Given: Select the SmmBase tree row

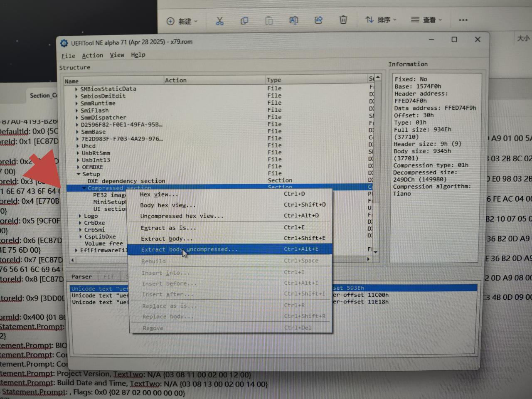Looking at the screenshot, I should coord(93,132).
